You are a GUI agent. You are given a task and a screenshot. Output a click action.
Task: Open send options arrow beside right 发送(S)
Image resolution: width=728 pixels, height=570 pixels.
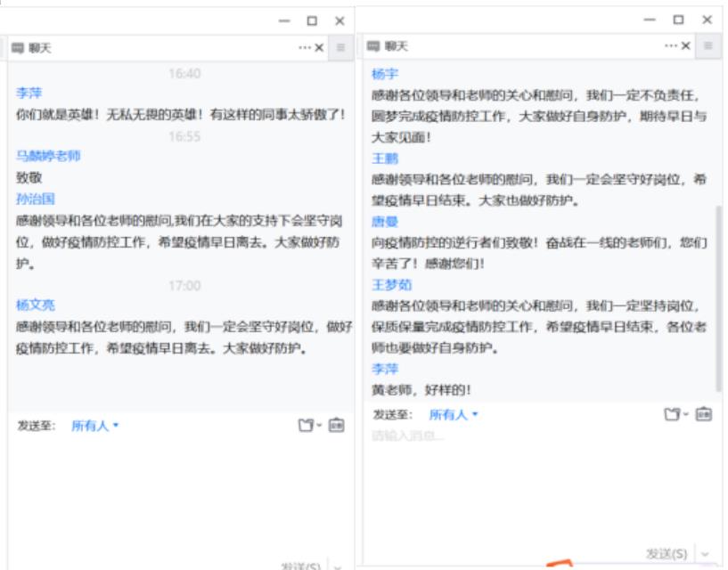click(x=706, y=554)
